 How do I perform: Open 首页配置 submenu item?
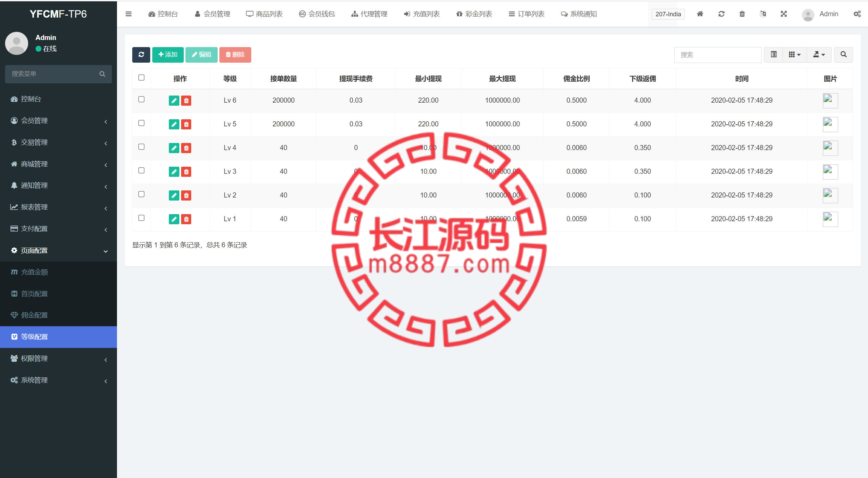pos(58,294)
